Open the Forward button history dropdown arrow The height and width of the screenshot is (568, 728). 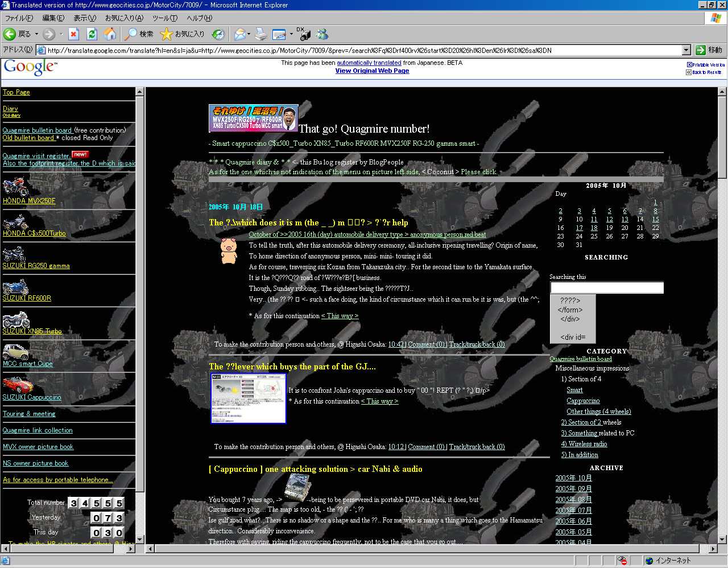[61, 34]
